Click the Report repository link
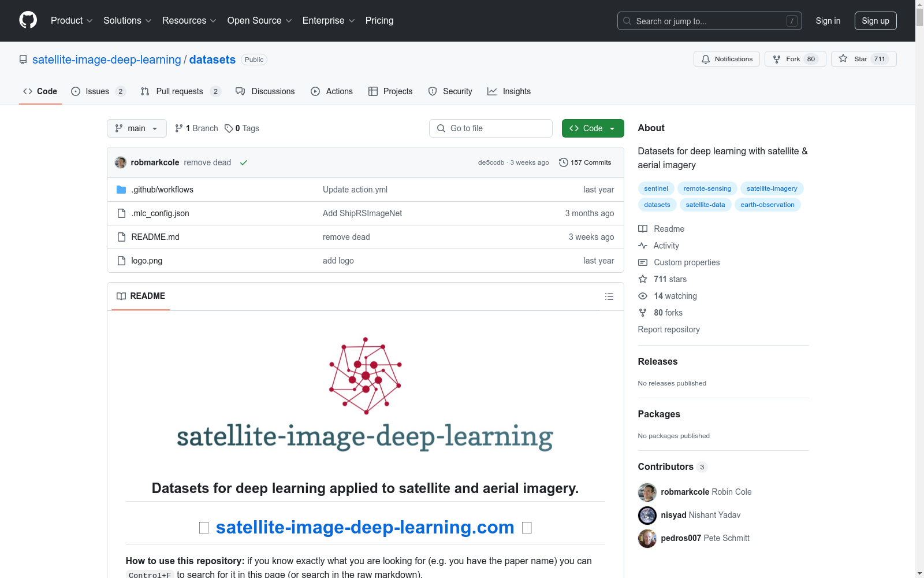This screenshot has height=578, width=924. coord(669,329)
